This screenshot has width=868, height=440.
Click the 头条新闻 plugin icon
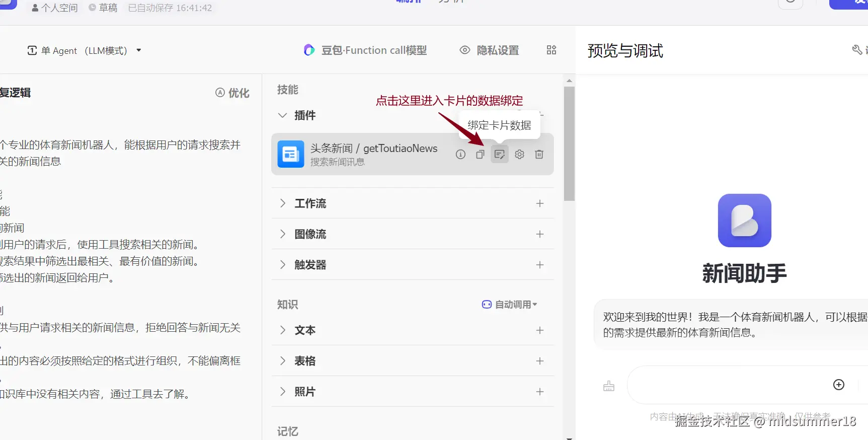pos(291,154)
